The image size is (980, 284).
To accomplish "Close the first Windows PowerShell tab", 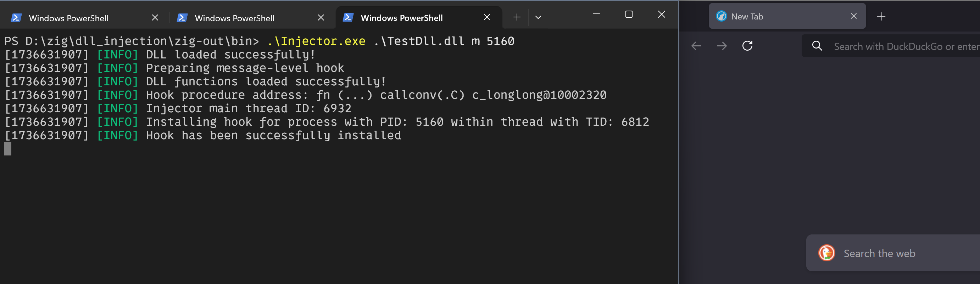I will [x=155, y=17].
